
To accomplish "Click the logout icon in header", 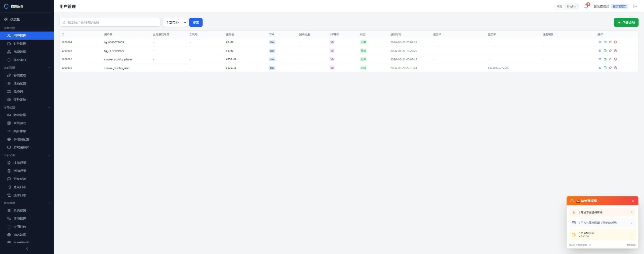I will pyautogui.click(x=635, y=6).
